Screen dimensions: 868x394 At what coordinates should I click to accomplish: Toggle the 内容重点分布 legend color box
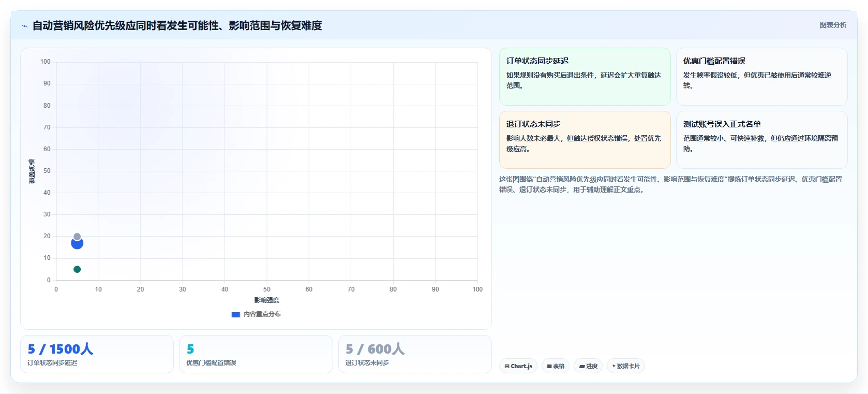[236, 314]
